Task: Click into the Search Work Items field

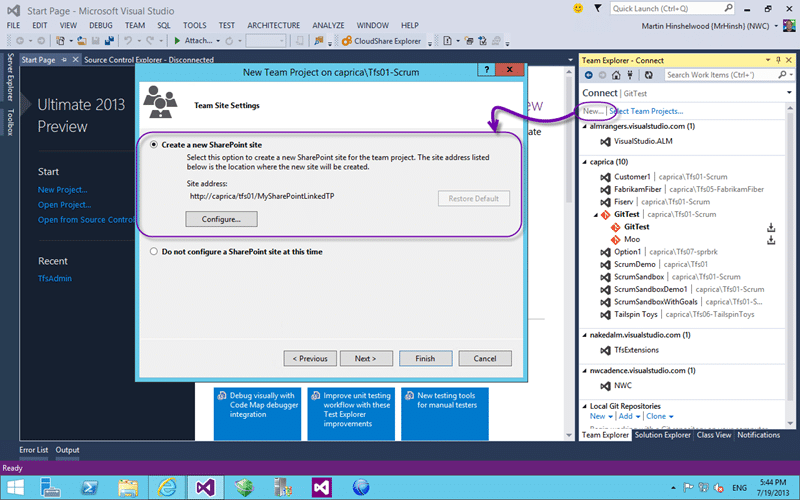Action: [721, 75]
